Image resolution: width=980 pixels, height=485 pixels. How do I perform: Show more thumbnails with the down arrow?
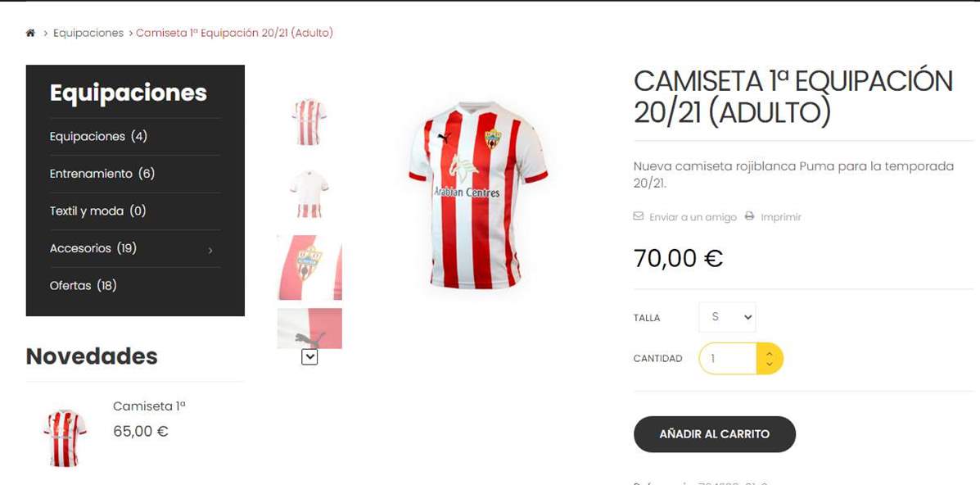pos(309,356)
